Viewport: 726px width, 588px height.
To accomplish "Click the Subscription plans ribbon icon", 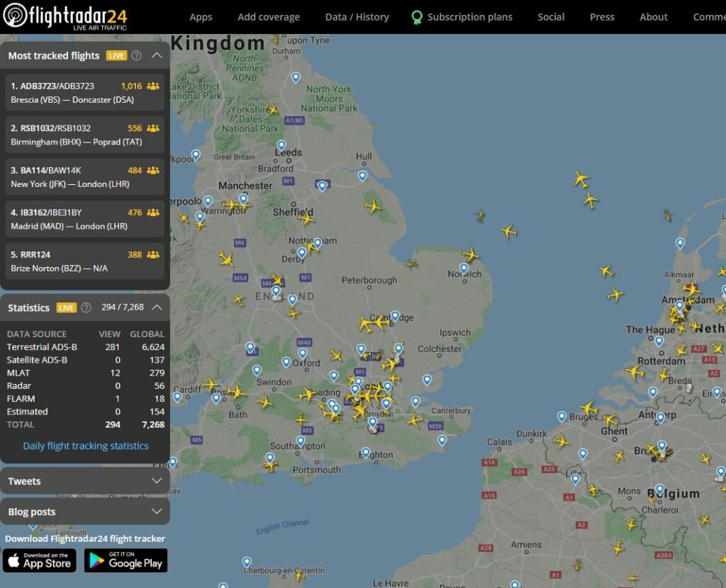I will click(417, 18).
